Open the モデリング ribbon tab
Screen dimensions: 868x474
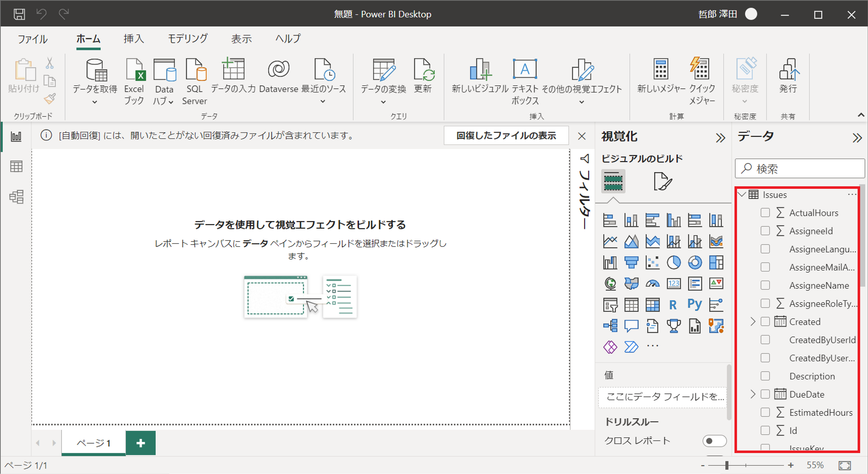point(187,39)
